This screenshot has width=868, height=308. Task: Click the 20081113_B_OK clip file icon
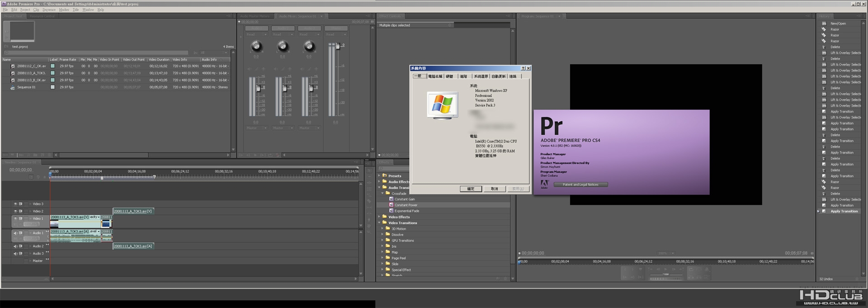click(13, 80)
